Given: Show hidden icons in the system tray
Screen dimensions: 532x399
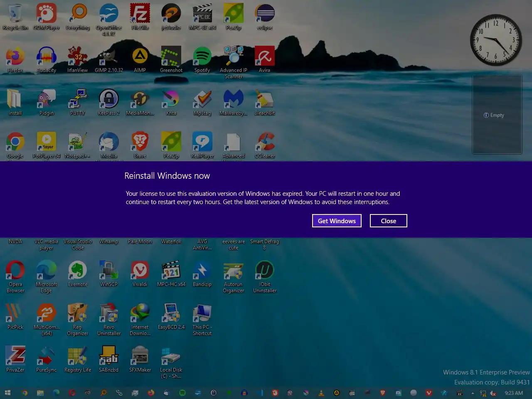Looking at the screenshot, I should coord(473,393).
